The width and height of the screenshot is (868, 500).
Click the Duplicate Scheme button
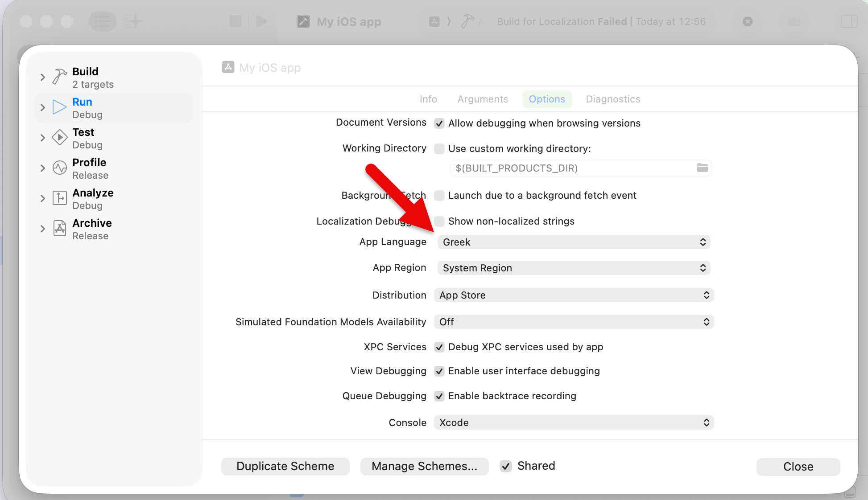[x=285, y=466]
